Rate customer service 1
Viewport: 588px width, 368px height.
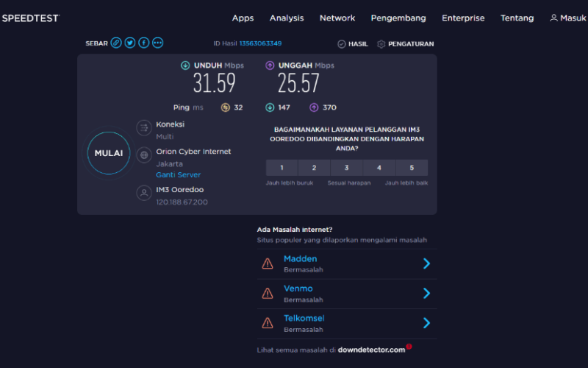coord(282,168)
